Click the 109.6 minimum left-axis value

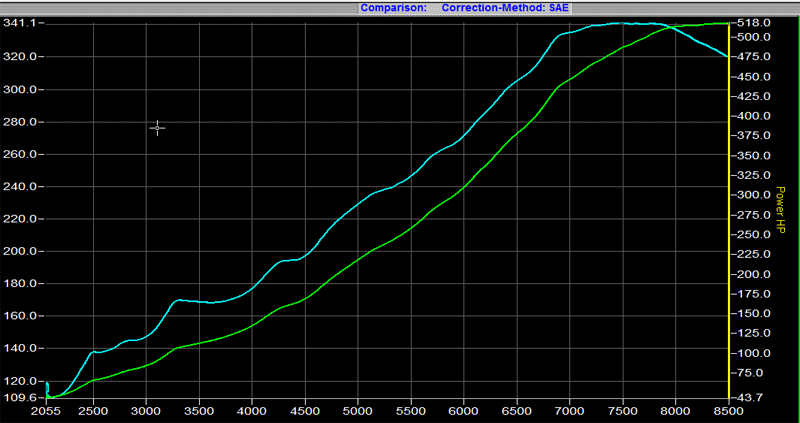[x=21, y=398]
